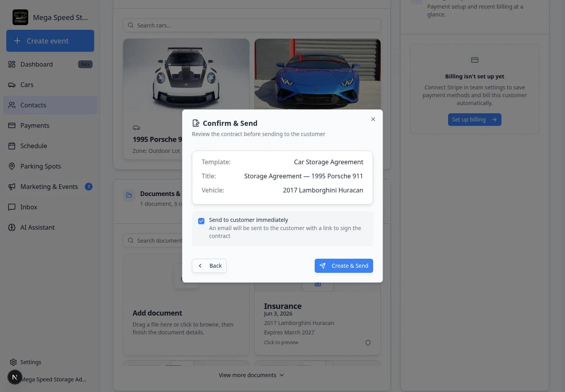Click the notification badge on Marketing & Events
Viewport: 565px width, 392px height.
click(x=89, y=187)
